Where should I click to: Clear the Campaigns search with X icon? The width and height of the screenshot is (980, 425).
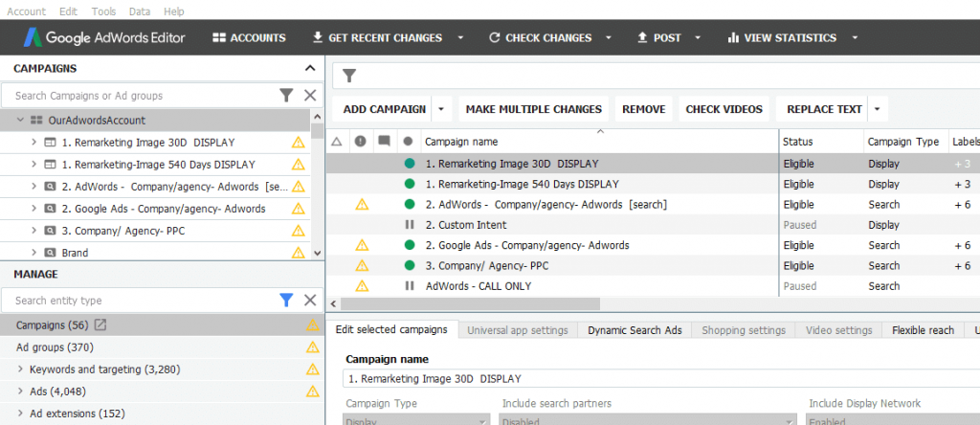310,95
